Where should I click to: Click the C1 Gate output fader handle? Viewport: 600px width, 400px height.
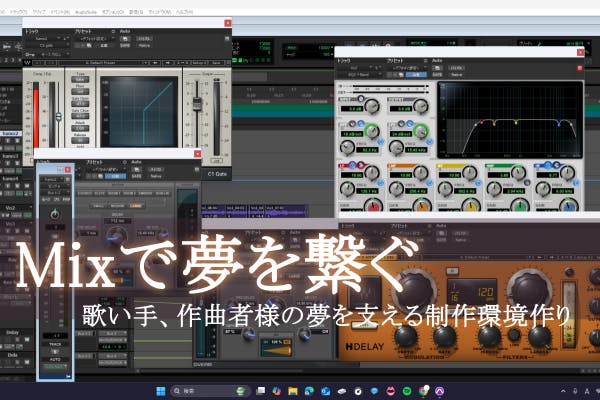pos(197,103)
